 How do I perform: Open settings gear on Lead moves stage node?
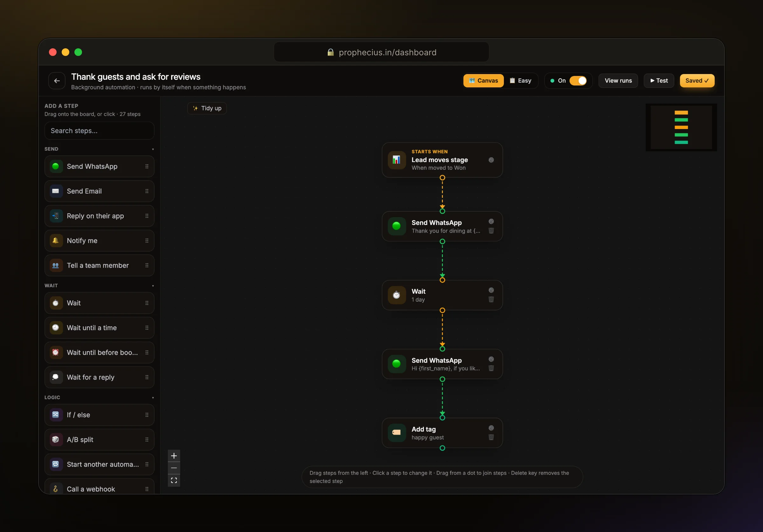pyautogui.click(x=491, y=160)
